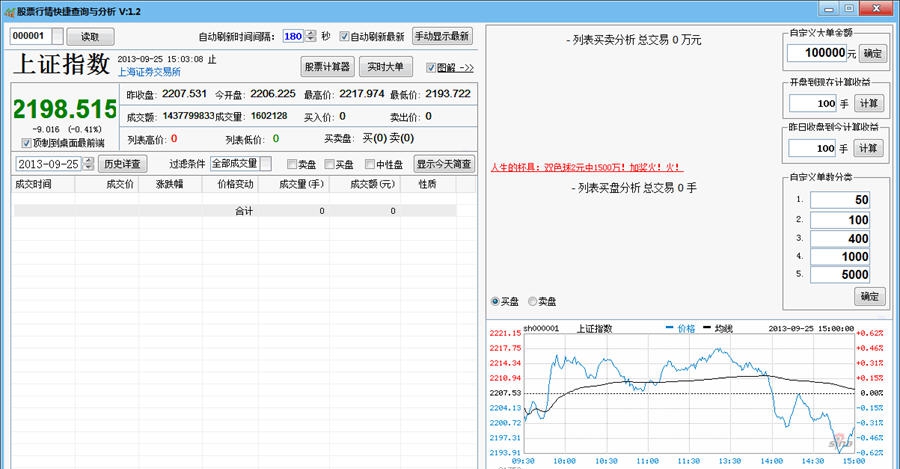Click the 历史详查 button

[122, 164]
